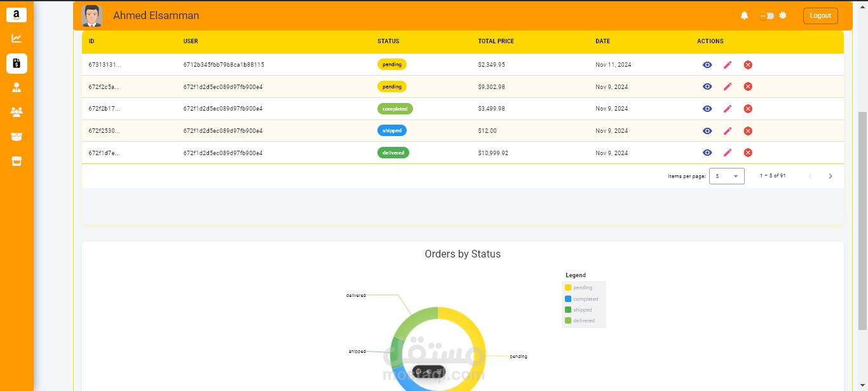Click the Logout button
Screen dimensions: 868x391
[x=820, y=15]
